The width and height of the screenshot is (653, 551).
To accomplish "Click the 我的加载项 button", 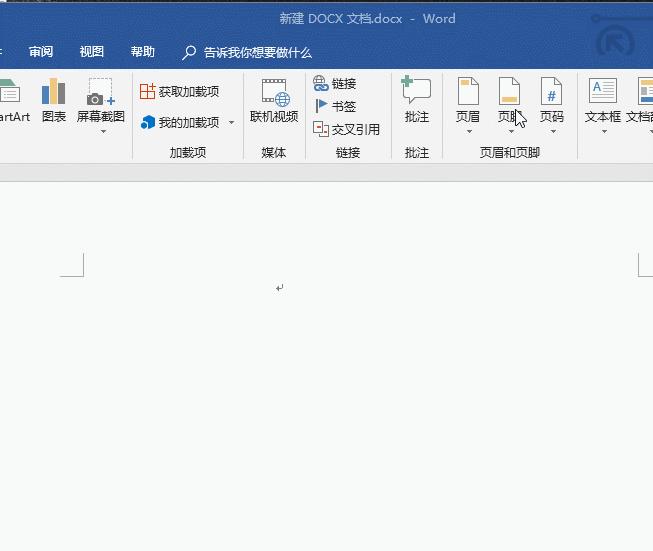I will pyautogui.click(x=180, y=123).
